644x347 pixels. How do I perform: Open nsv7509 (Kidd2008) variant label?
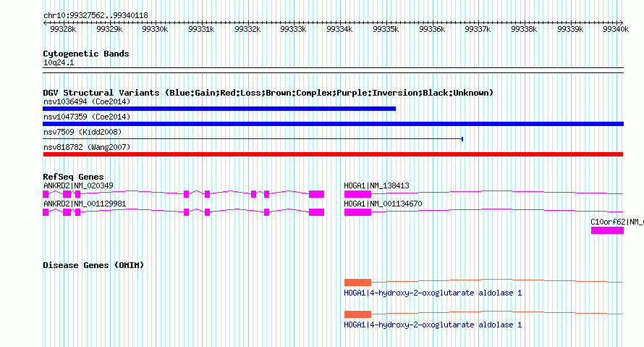click(x=82, y=132)
